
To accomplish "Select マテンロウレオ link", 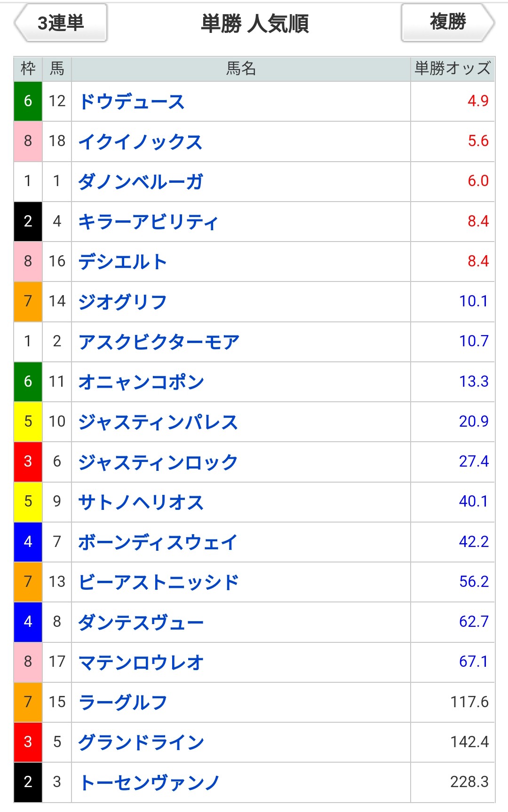I will tap(141, 663).
